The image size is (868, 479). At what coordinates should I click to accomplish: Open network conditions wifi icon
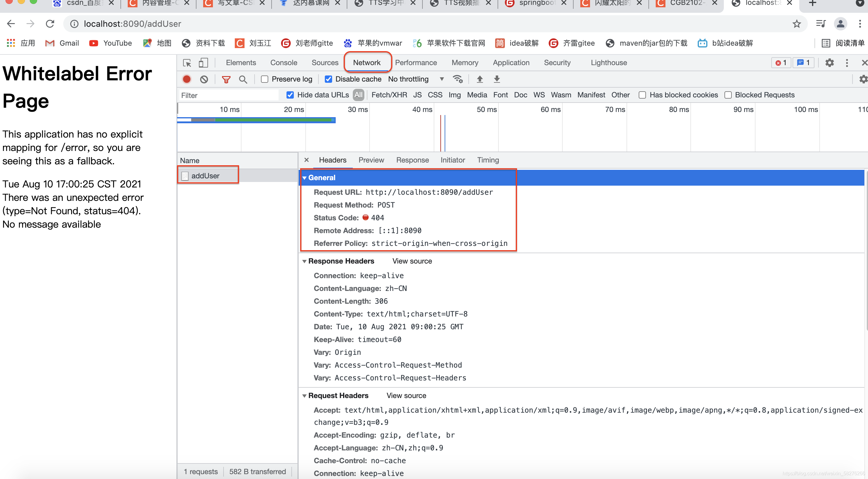(x=458, y=79)
